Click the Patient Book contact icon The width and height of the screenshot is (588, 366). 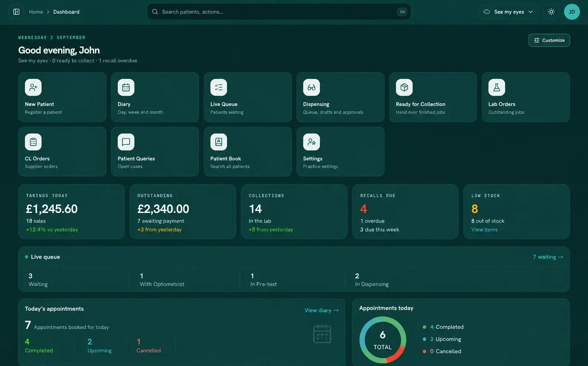(219, 142)
